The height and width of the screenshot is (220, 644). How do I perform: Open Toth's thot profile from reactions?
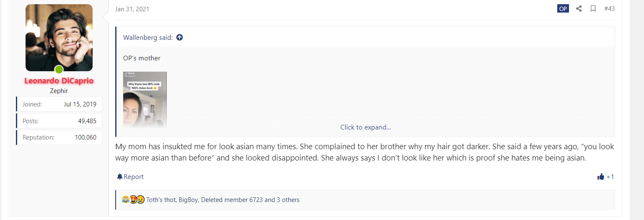click(x=161, y=200)
